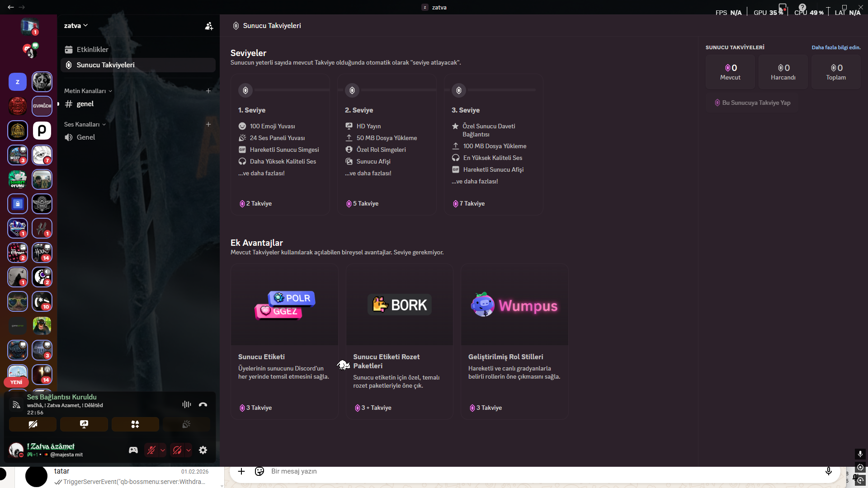Image resolution: width=868 pixels, height=488 pixels.
Task: Click the Harcandı boost count tile
Action: point(783,72)
